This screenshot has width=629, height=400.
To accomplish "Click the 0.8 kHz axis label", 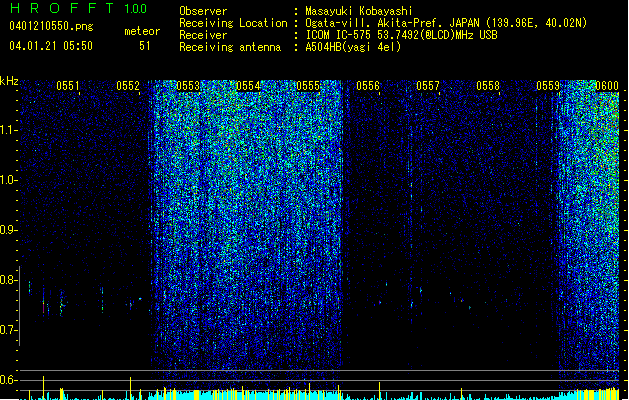I will tap(8, 280).
